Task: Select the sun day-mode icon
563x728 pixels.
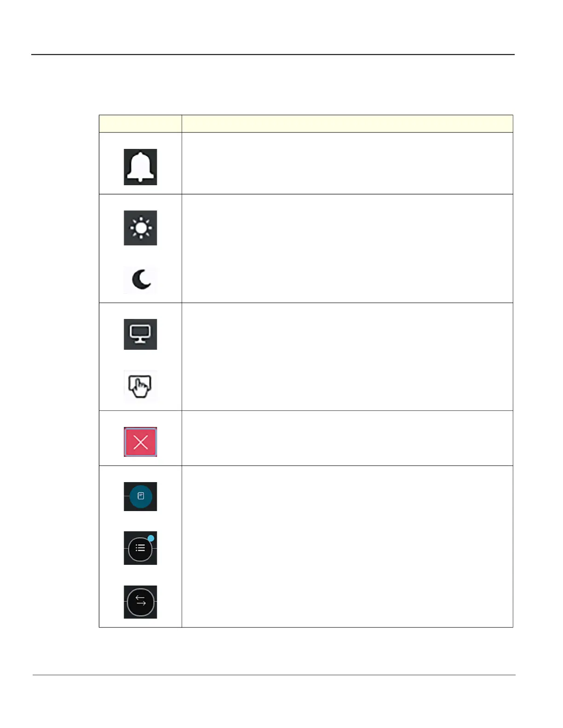Action: tap(141, 228)
